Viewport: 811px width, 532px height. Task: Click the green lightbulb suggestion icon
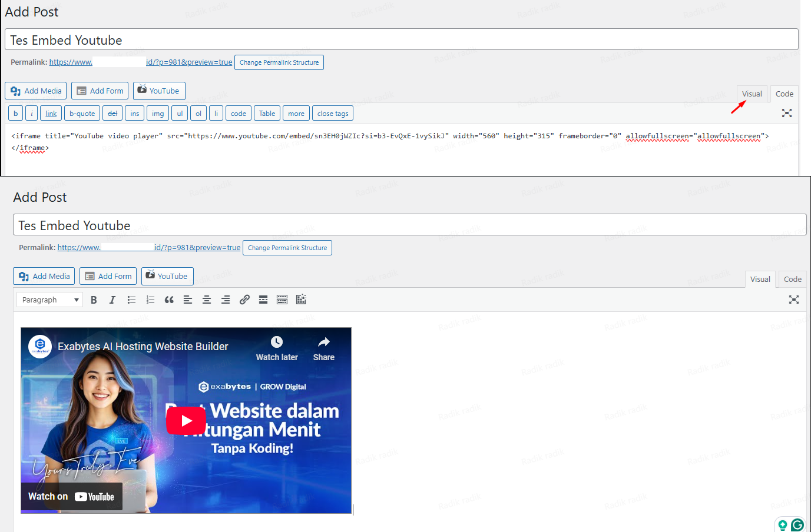783,525
